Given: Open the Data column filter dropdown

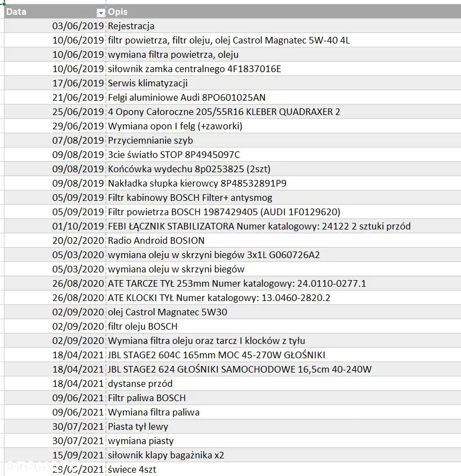Looking at the screenshot, I should (100, 12).
